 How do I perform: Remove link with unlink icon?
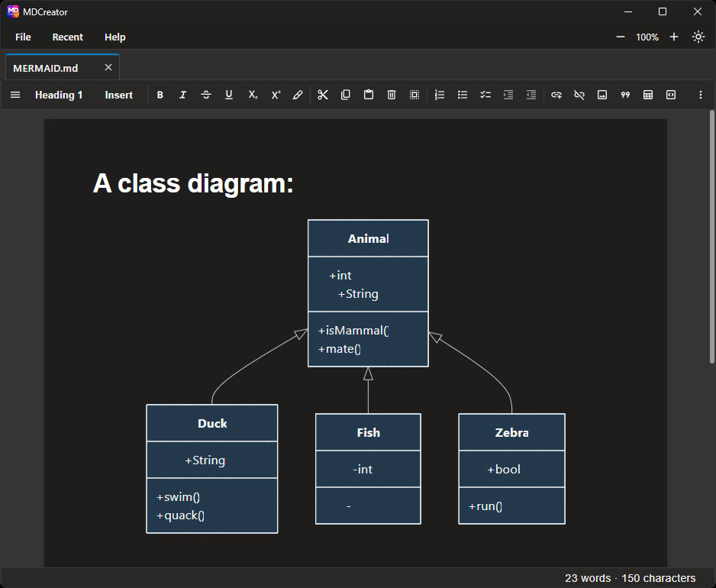579,95
